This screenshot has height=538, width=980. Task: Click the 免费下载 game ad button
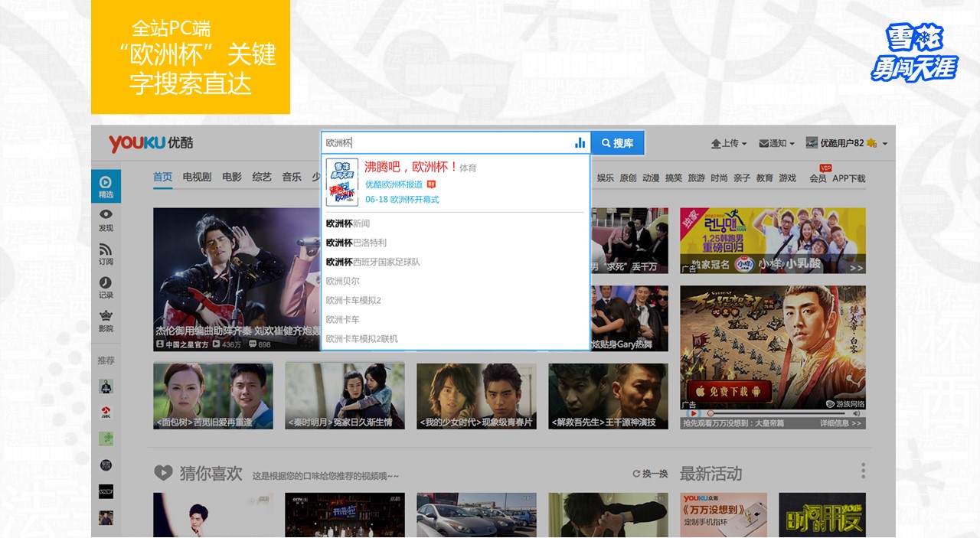pos(729,391)
